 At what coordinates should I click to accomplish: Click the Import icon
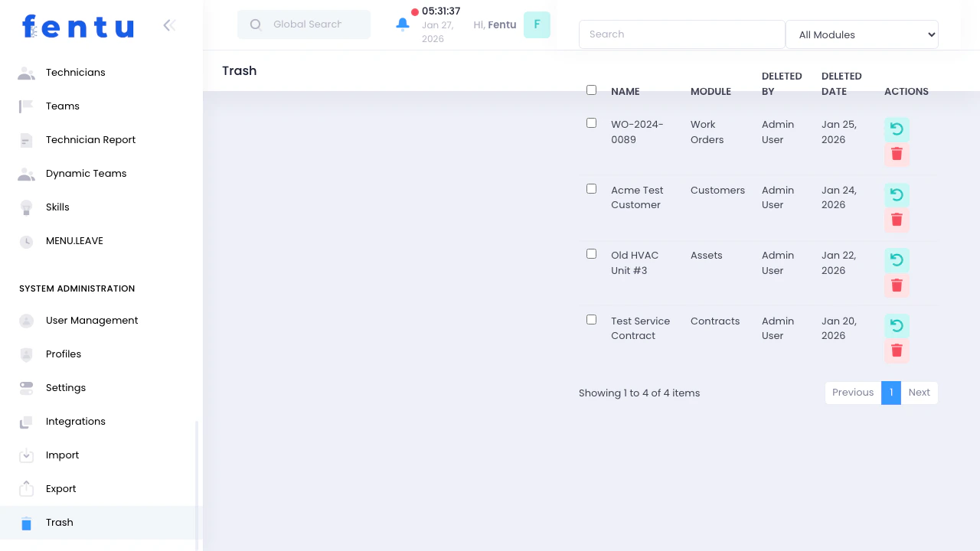click(x=26, y=455)
